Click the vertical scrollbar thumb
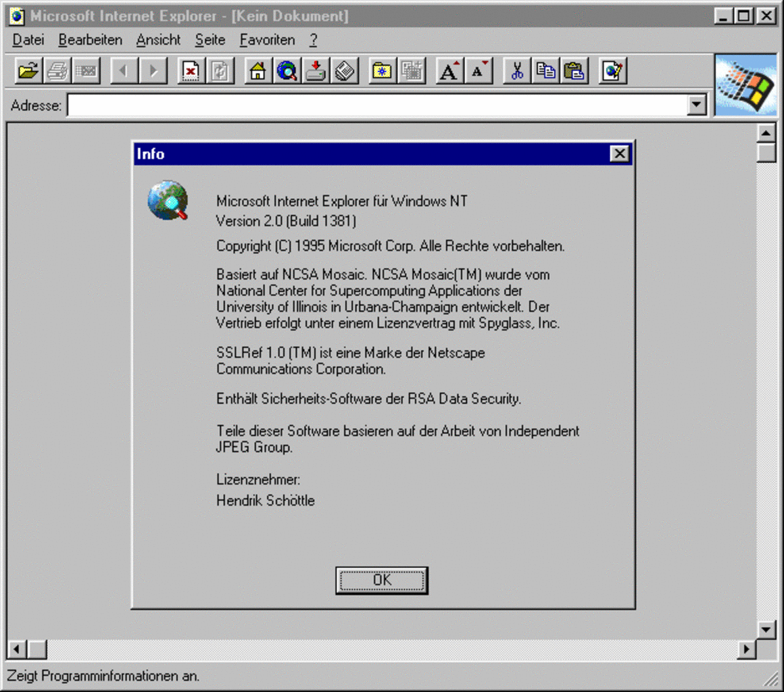Screen dimensions: 784x692 tap(766, 153)
